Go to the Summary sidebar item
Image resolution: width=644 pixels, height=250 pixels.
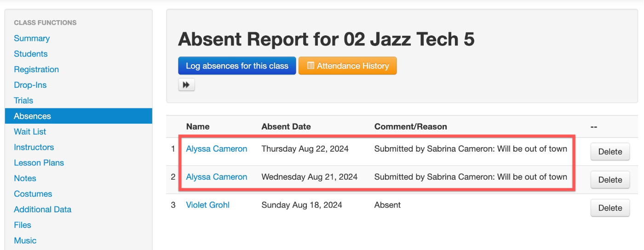tap(32, 38)
